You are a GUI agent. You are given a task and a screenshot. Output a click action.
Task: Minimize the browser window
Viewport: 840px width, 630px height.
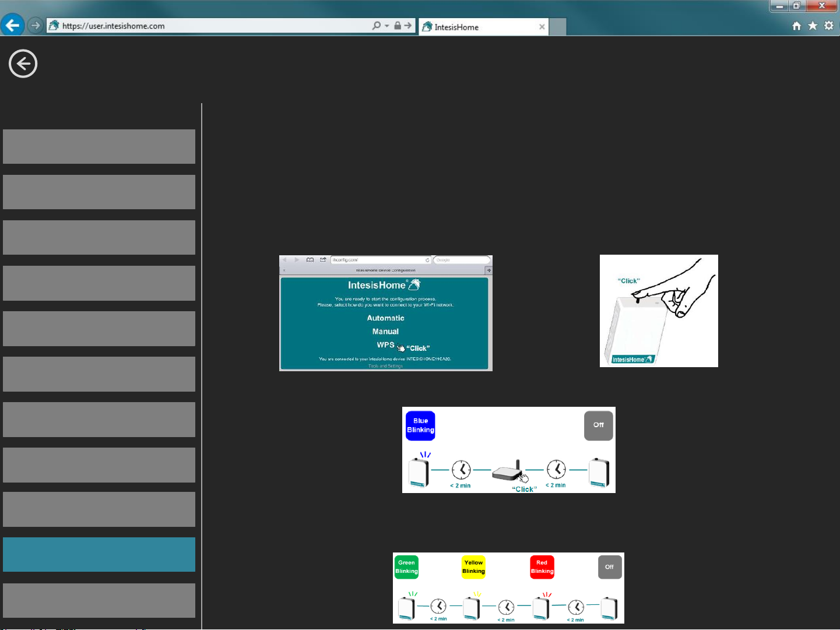coord(779,6)
